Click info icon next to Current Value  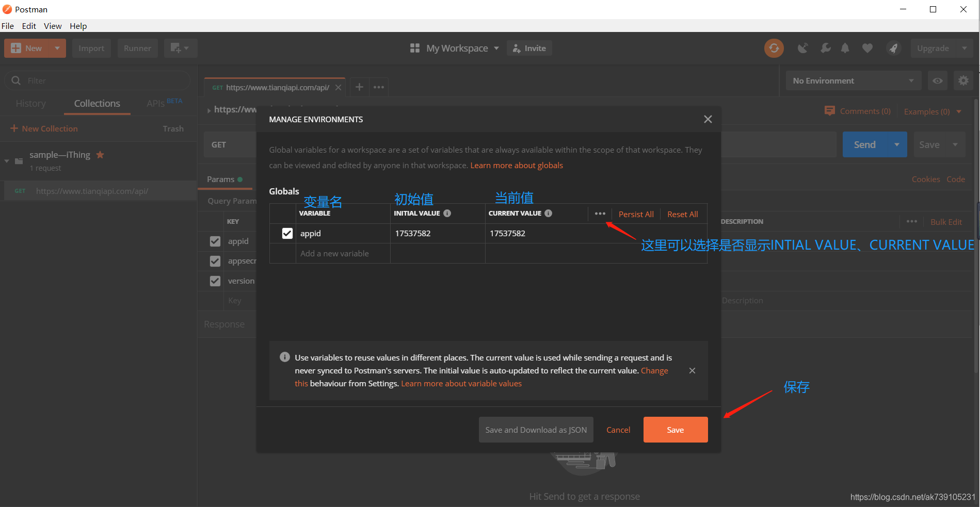(548, 213)
